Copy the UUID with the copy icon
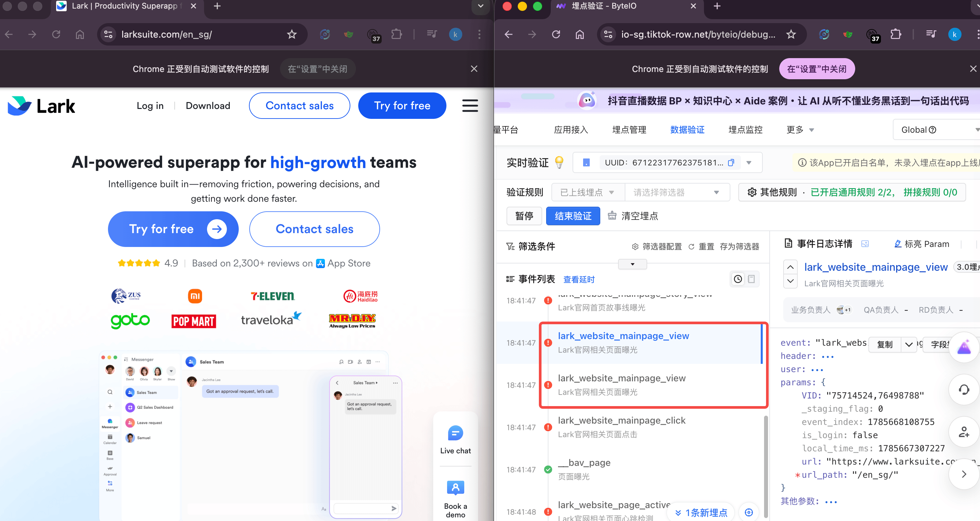980x521 pixels. coord(731,163)
